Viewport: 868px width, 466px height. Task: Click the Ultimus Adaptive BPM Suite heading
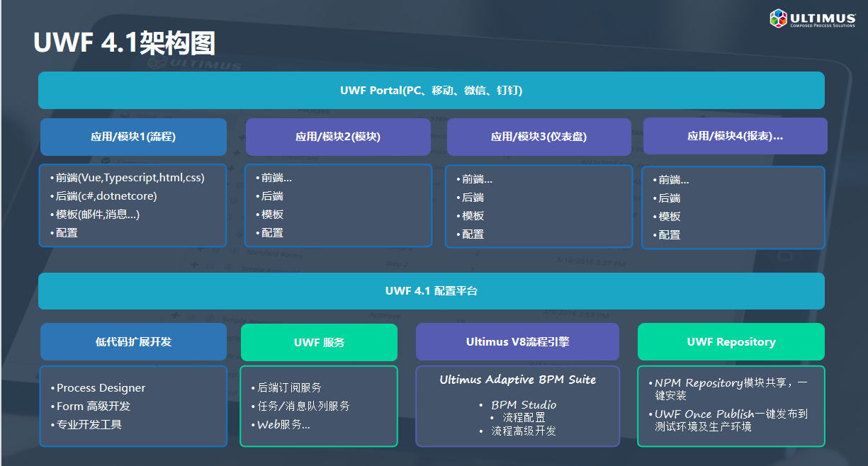click(x=518, y=380)
